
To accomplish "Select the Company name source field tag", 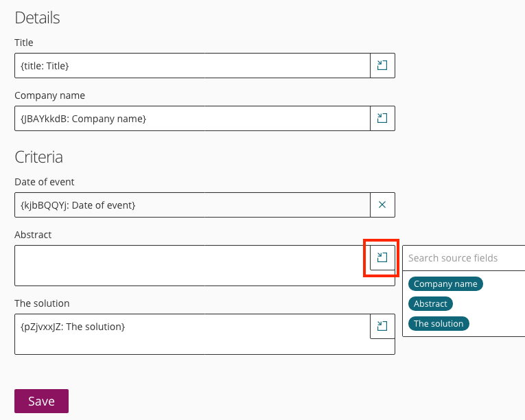I will [x=445, y=284].
